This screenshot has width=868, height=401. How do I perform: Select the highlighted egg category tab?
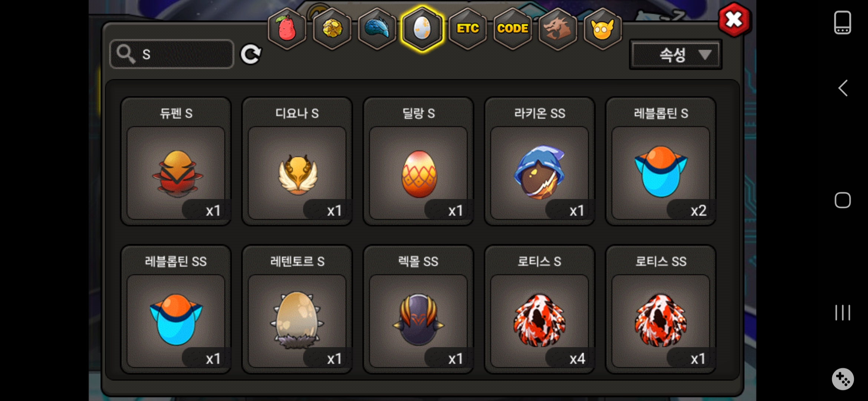point(422,29)
